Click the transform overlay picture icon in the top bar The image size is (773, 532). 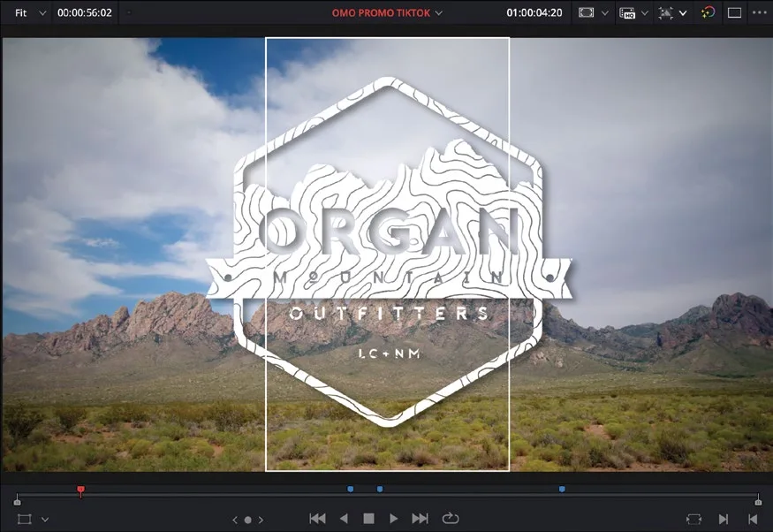click(x=665, y=13)
